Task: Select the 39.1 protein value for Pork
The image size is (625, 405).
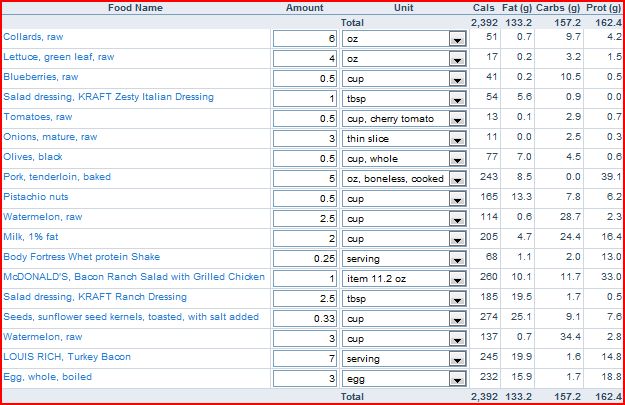Action: pyautogui.click(x=612, y=177)
